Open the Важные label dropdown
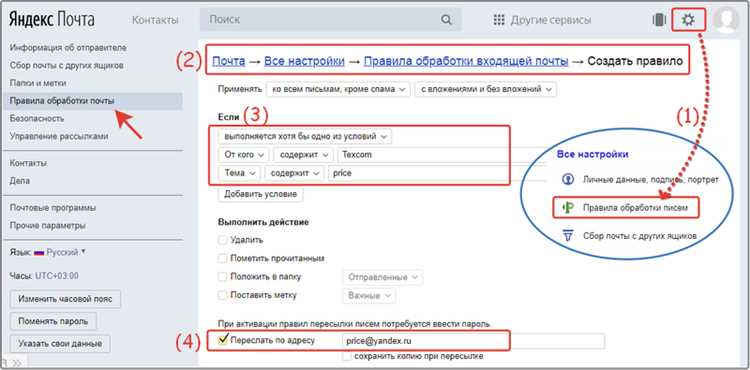This screenshot has height=370, width=750. pos(369,295)
